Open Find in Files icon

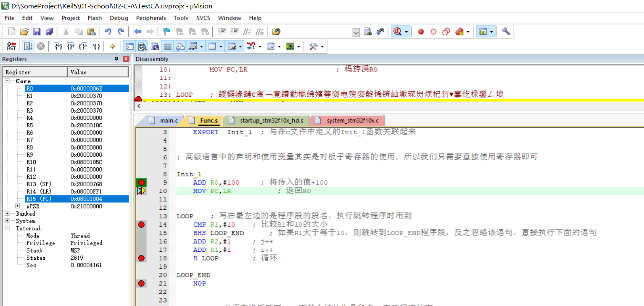click(x=276, y=32)
